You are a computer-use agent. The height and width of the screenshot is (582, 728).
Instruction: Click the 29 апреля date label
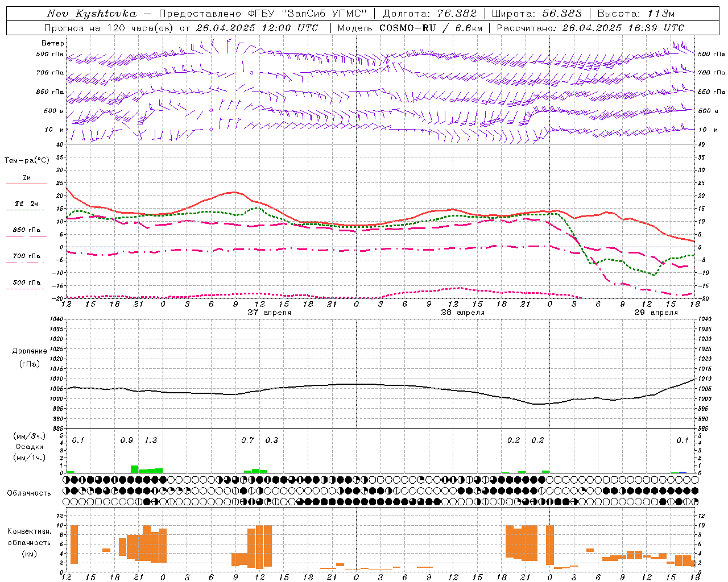pos(656,313)
